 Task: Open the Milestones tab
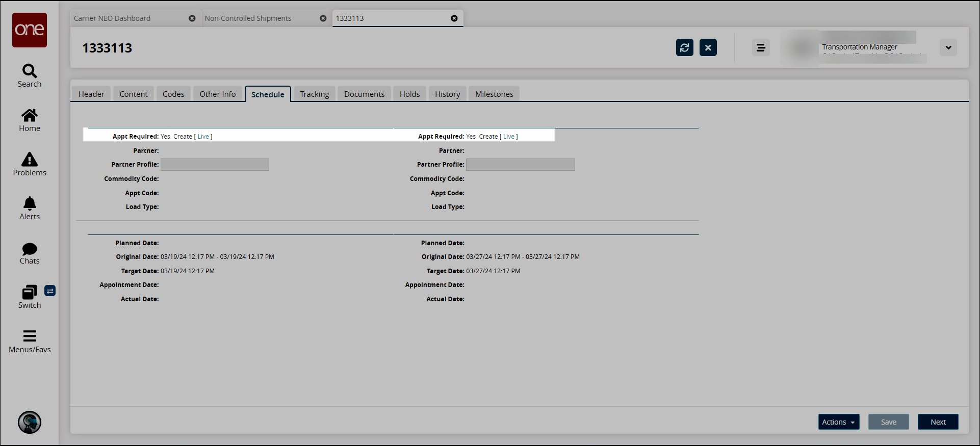pos(495,94)
